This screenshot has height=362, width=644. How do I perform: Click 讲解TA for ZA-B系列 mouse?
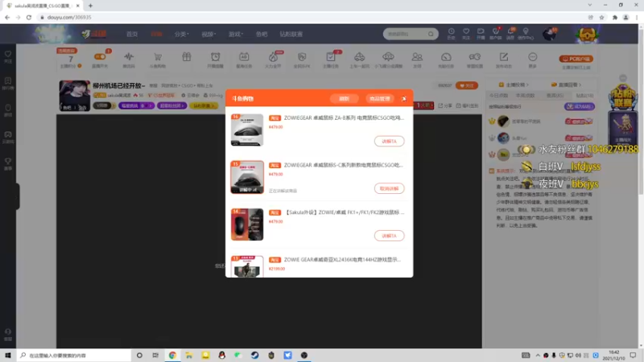pos(389,142)
